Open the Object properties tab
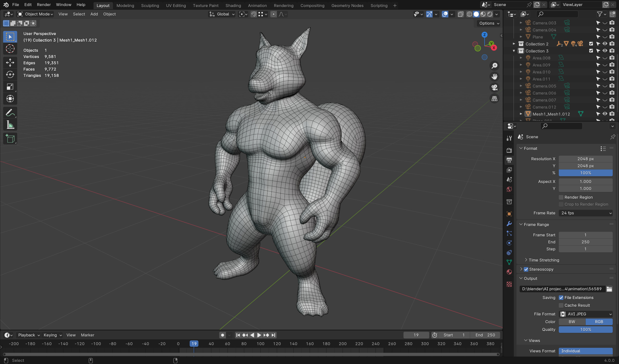619x364 pixels. pos(509,214)
